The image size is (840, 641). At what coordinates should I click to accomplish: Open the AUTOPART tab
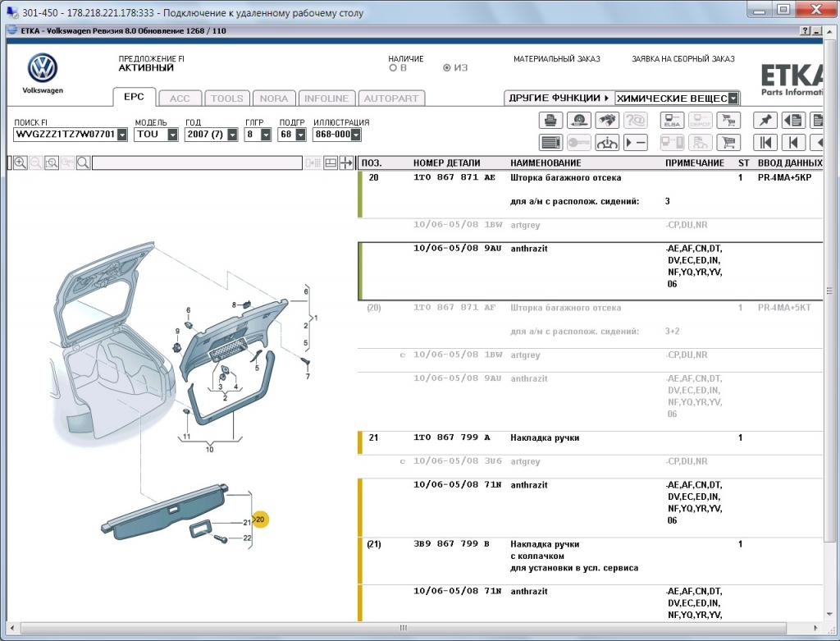point(391,98)
